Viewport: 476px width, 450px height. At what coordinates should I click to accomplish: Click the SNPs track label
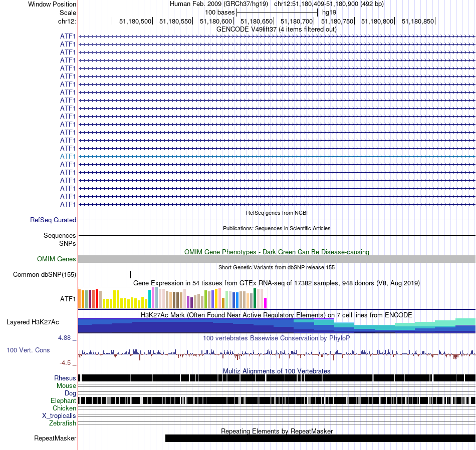click(68, 243)
